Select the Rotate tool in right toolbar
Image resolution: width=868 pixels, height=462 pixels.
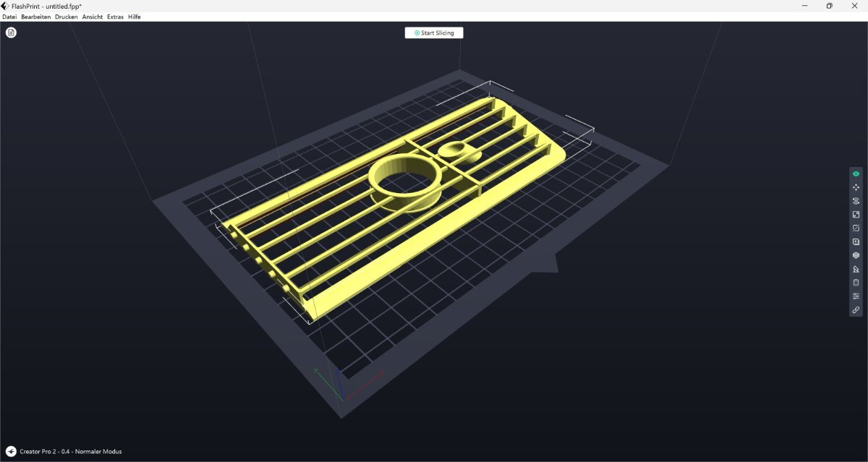(x=856, y=201)
